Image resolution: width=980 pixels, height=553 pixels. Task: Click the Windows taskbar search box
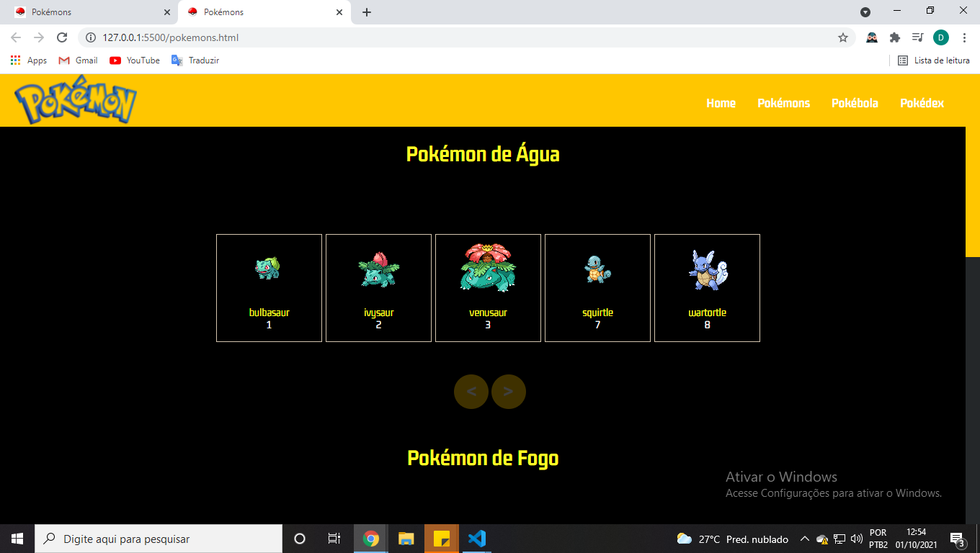(159, 539)
